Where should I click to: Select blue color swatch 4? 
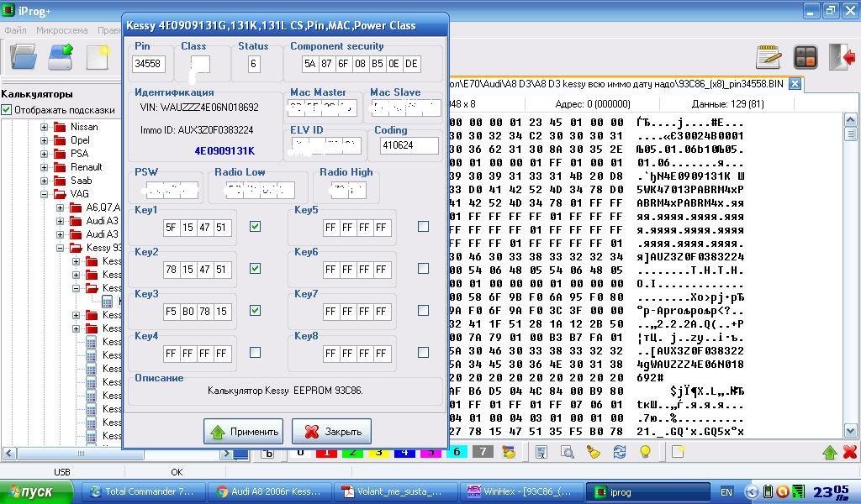point(404,453)
